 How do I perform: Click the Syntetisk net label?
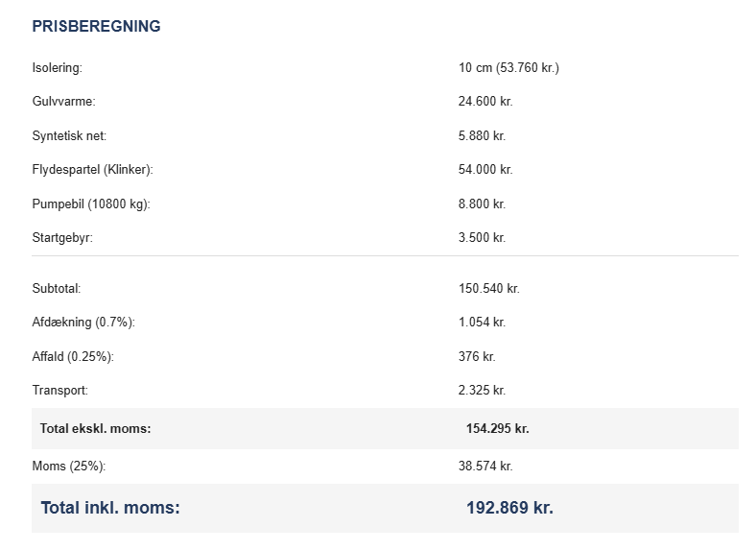69,136
